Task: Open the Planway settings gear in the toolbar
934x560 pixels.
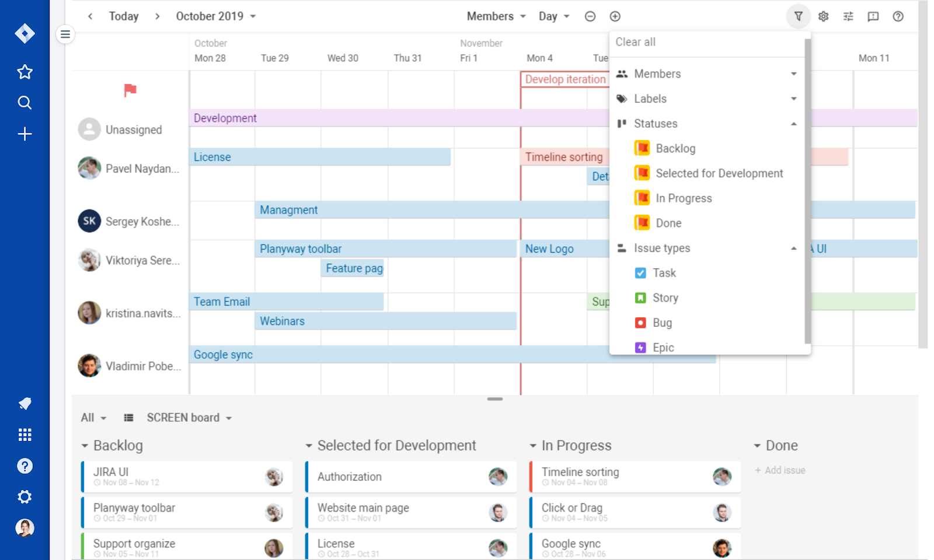Action: [823, 16]
